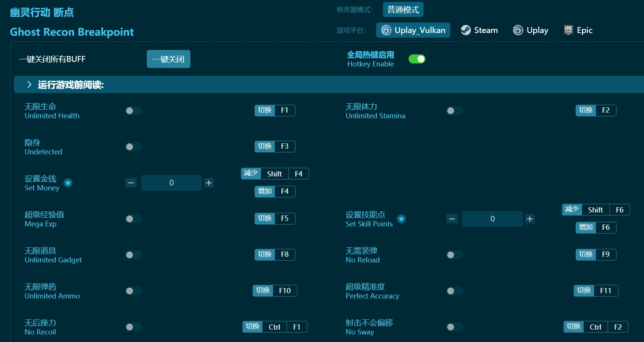Viewport: 644px width, 342px height.
Task: Decrease Set Skill Points with minus button
Action: (452, 219)
